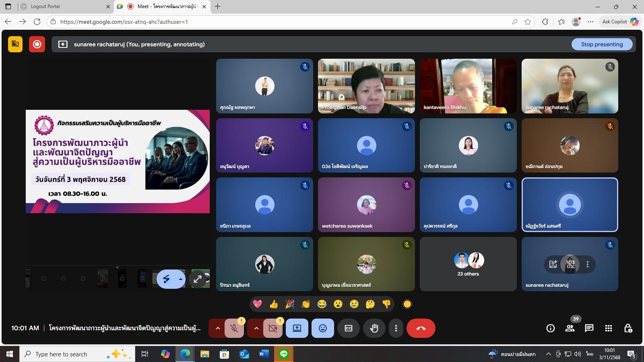
Task: Click the 23 others participant tile
Action: (468, 264)
